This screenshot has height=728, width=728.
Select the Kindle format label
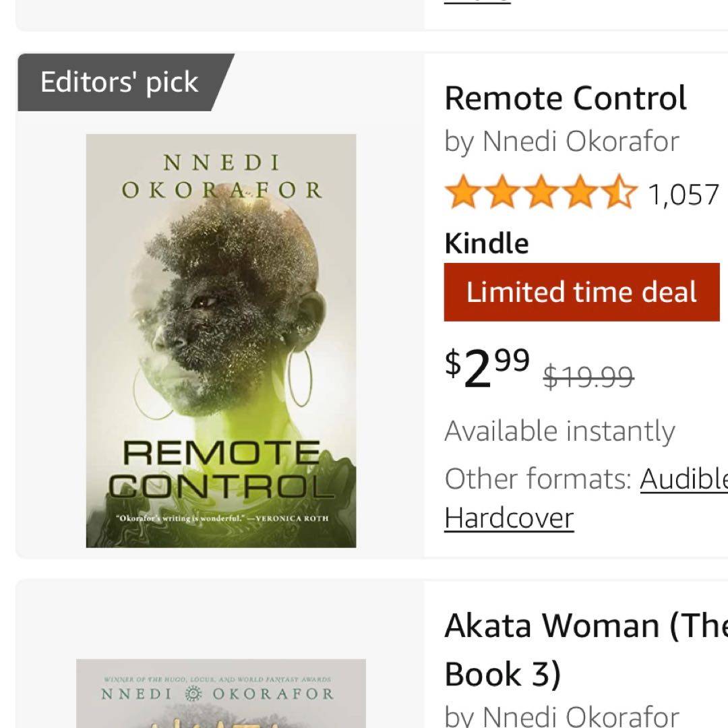tap(487, 243)
